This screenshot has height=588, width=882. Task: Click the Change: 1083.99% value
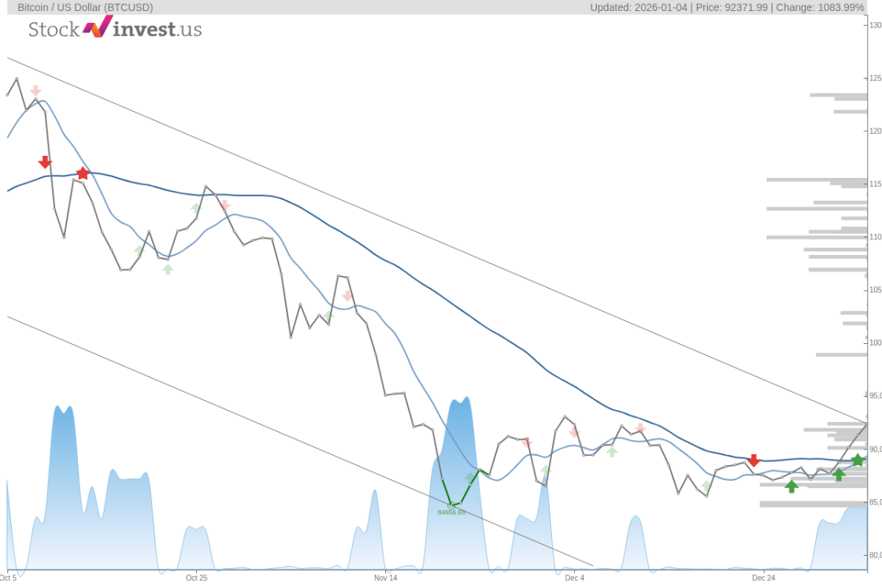pyautogui.click(x=820, y=7)
